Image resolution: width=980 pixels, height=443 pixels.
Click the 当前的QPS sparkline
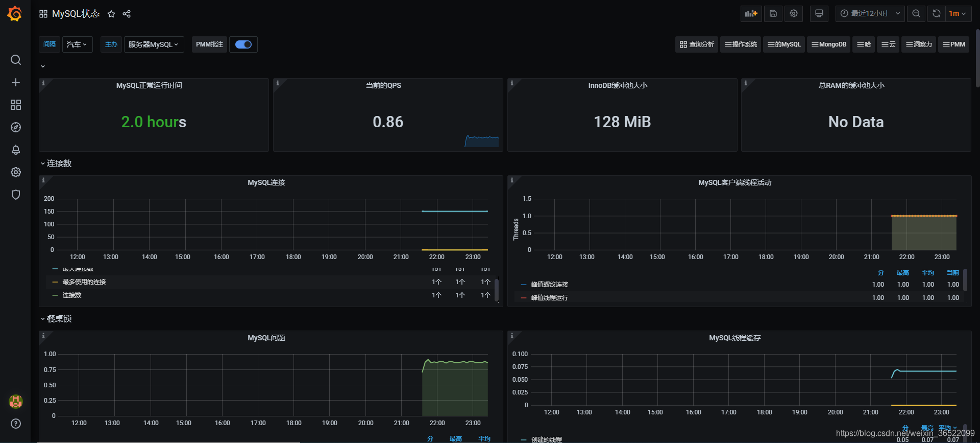click(x=481, y=141)
